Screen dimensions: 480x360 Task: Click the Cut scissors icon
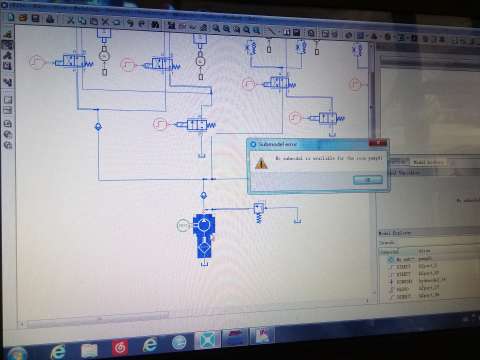coord(71,20)
